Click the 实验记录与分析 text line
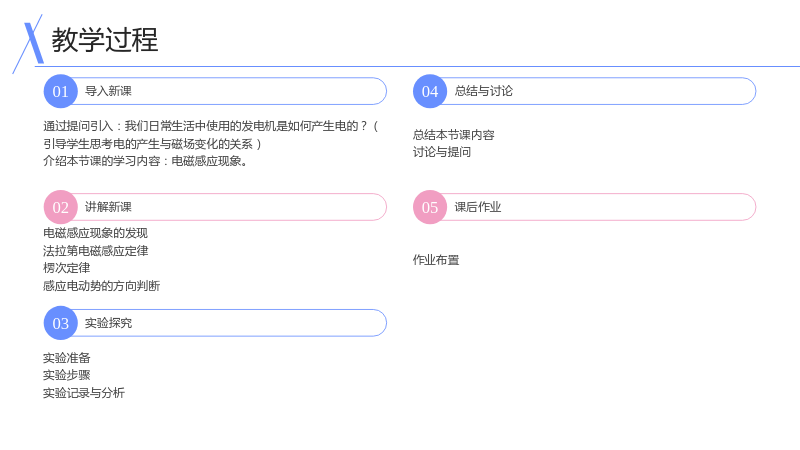This screenshot has height=450, width=800. [84, 393]
